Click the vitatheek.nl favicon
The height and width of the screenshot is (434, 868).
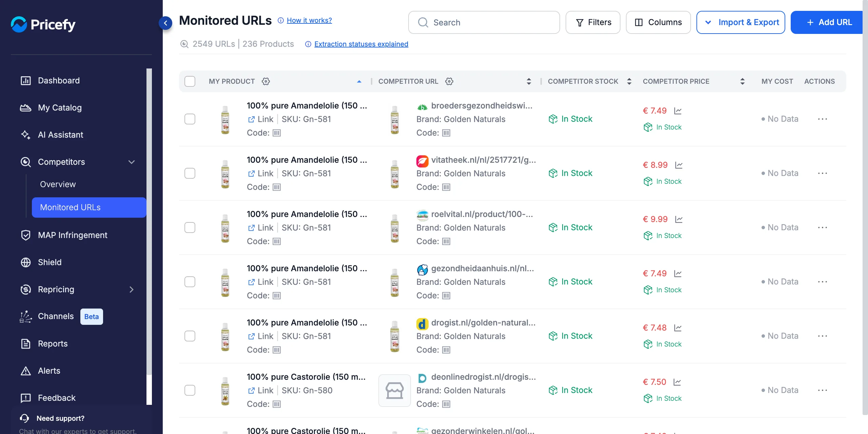click(422, 161)
